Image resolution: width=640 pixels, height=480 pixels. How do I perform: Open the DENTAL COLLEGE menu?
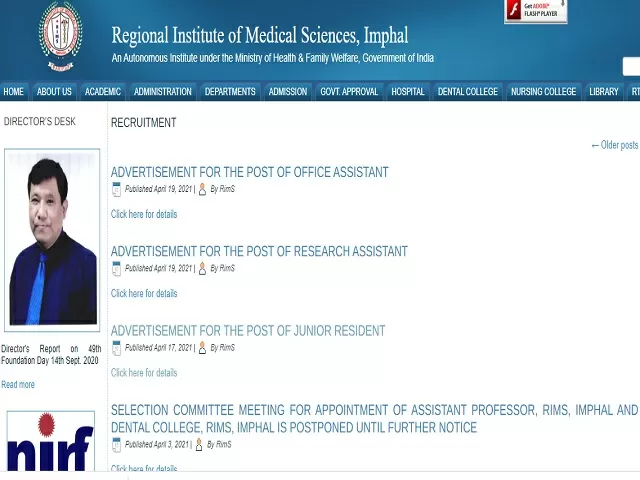click(468, 91)
